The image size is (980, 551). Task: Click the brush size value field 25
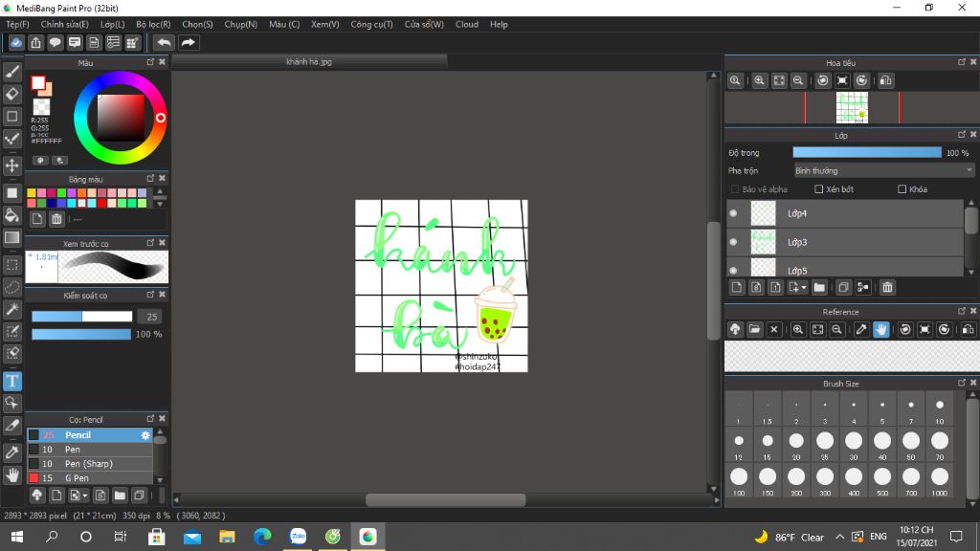(150, 317)
